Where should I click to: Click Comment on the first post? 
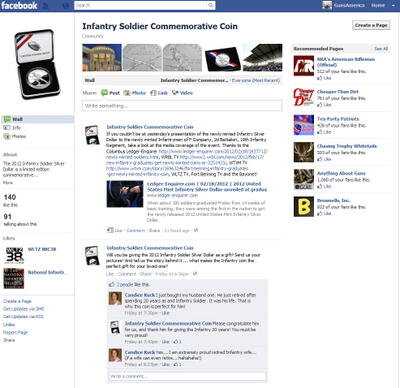point(136,230)
